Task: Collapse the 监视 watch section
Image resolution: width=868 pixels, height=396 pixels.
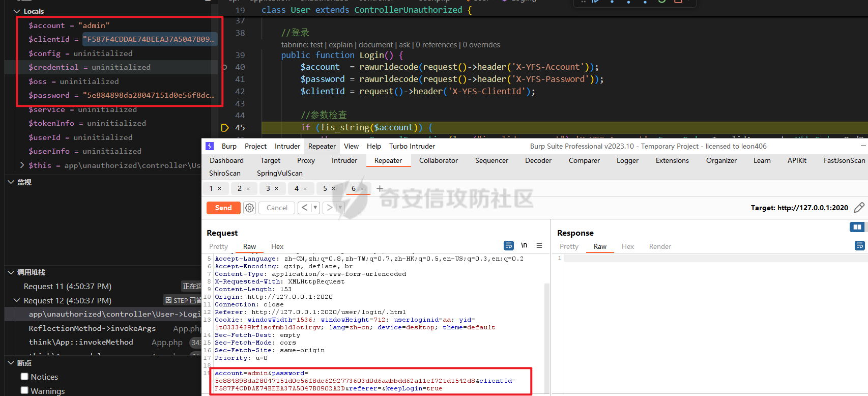Action: [11, 182]
